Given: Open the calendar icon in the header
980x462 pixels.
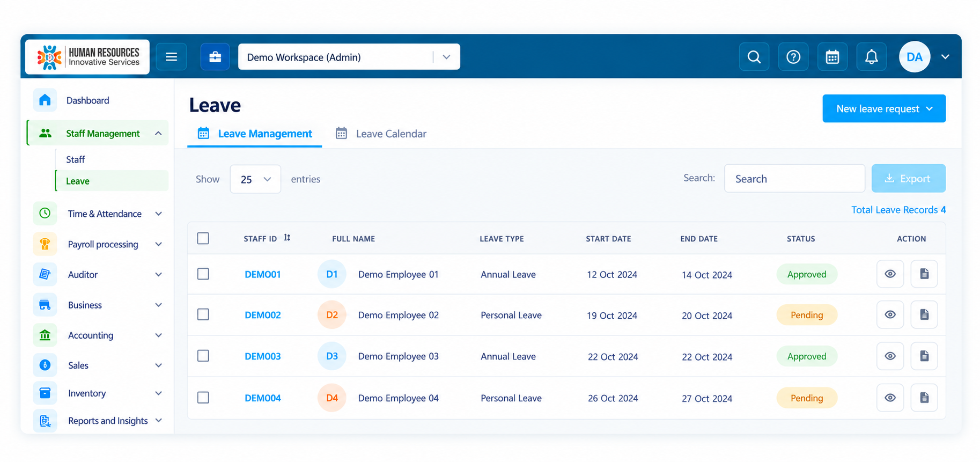Looking at the screenshot, I should point(832,57).
